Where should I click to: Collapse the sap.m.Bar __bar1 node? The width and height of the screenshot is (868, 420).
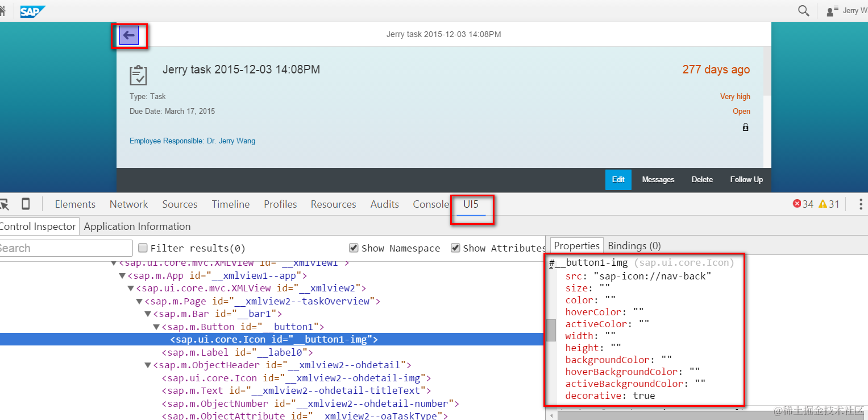[148, 314]
